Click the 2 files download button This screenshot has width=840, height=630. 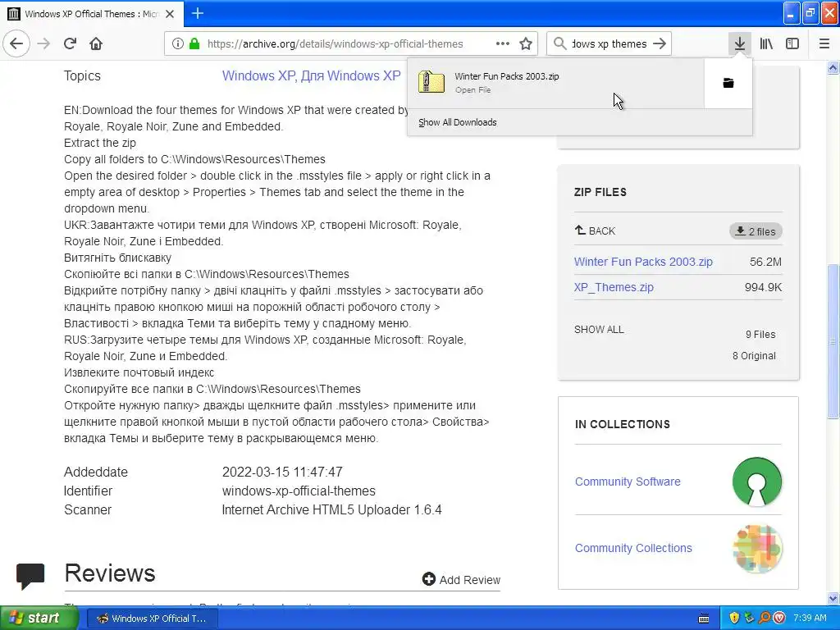756,231
